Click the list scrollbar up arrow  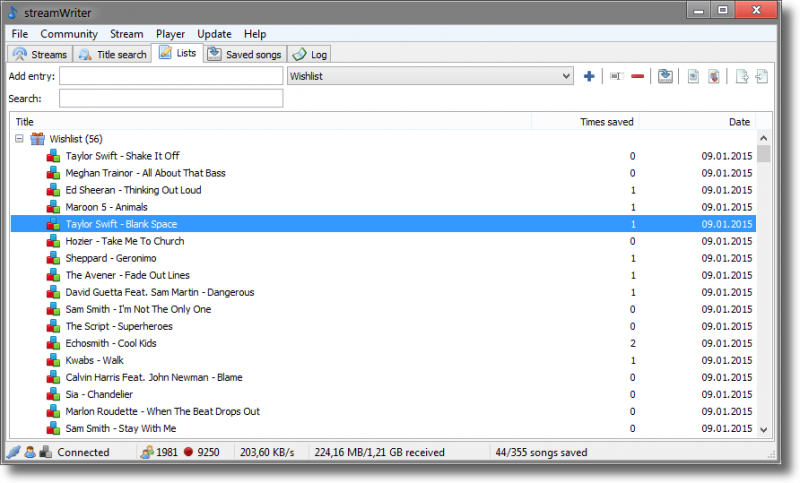coord(764,138)
